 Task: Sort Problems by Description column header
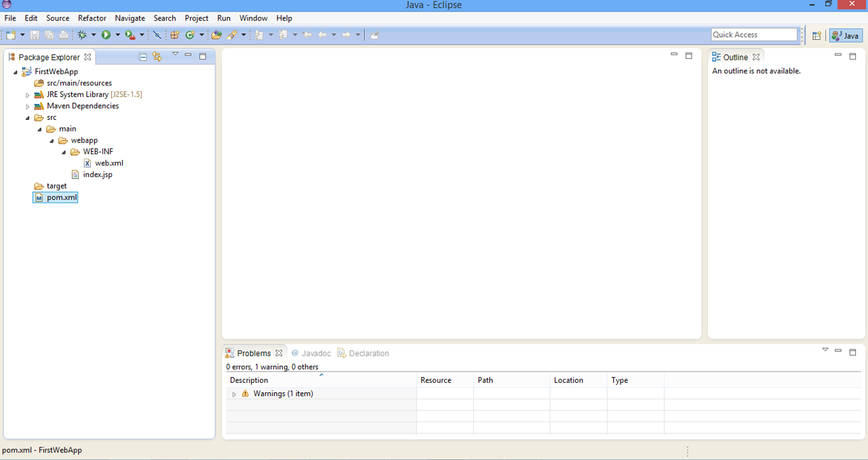pyautogui.click(x=321, y=380)
